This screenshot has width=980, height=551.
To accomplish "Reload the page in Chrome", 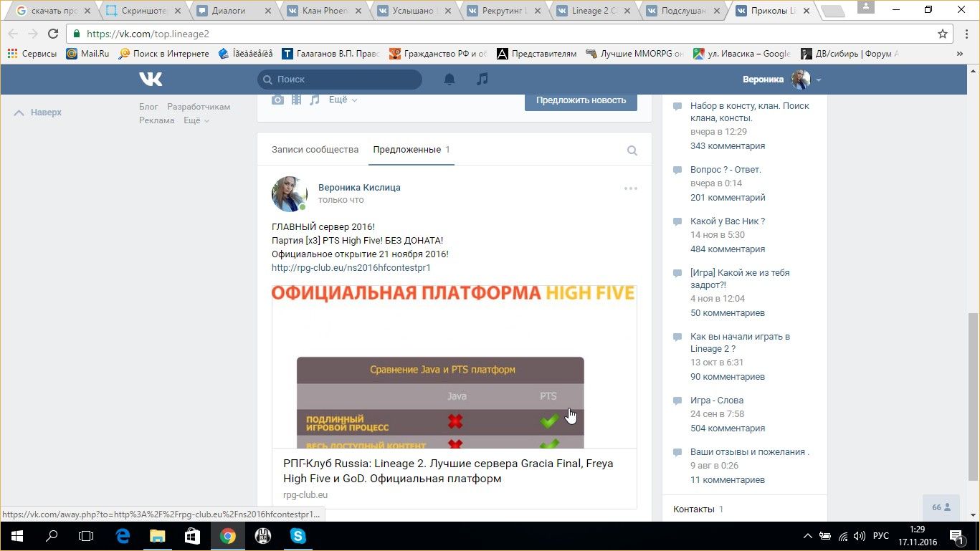I will [53, 34].
